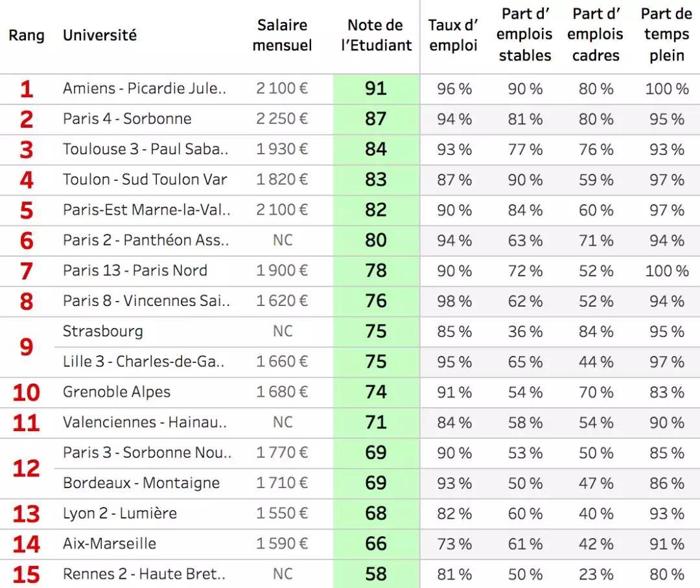This screenshot has height=588, width=700.
Task: Click the Lyon 2 - Lumière university name
Action: [x=119, y=513]
